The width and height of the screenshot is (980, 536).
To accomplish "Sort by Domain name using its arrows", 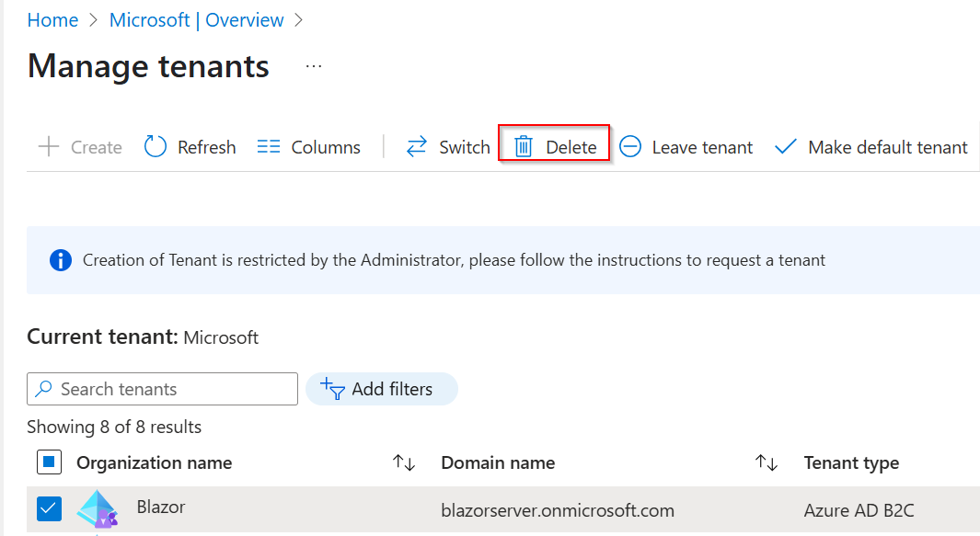I will (x=767, y=463).
